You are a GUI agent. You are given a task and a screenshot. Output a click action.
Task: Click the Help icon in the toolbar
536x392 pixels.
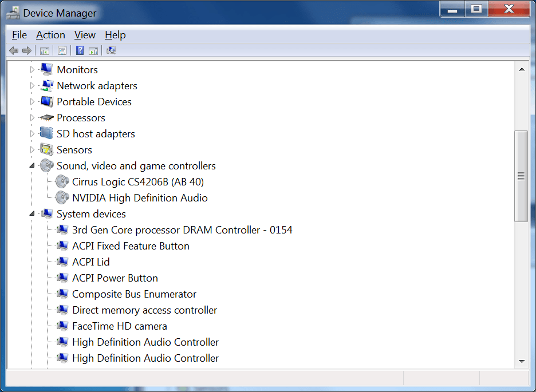[x=79, y=50]
